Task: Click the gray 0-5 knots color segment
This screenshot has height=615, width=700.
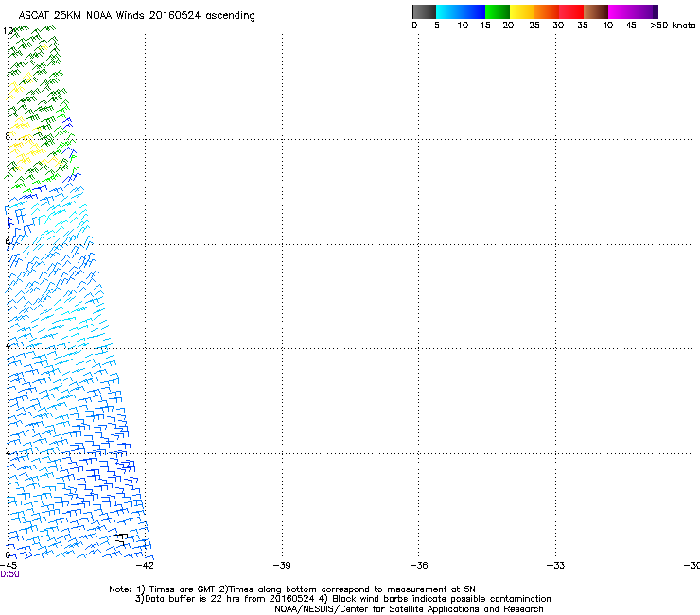Action: (424, 11)
